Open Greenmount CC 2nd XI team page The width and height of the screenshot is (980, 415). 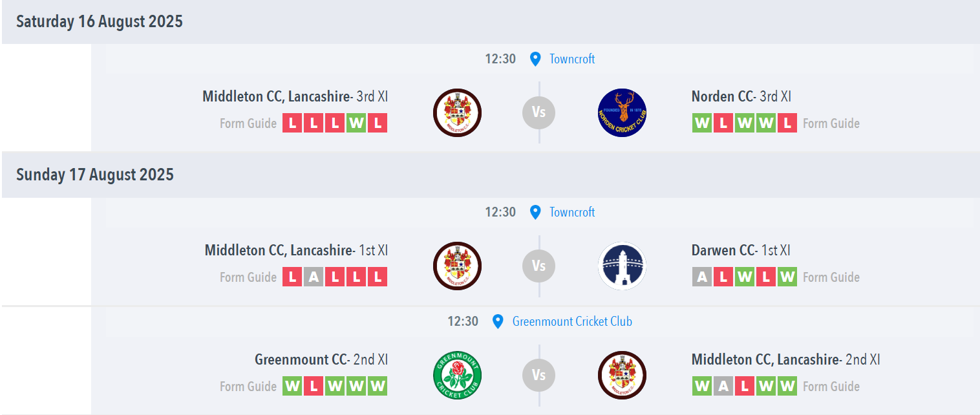tap(321, 359)
